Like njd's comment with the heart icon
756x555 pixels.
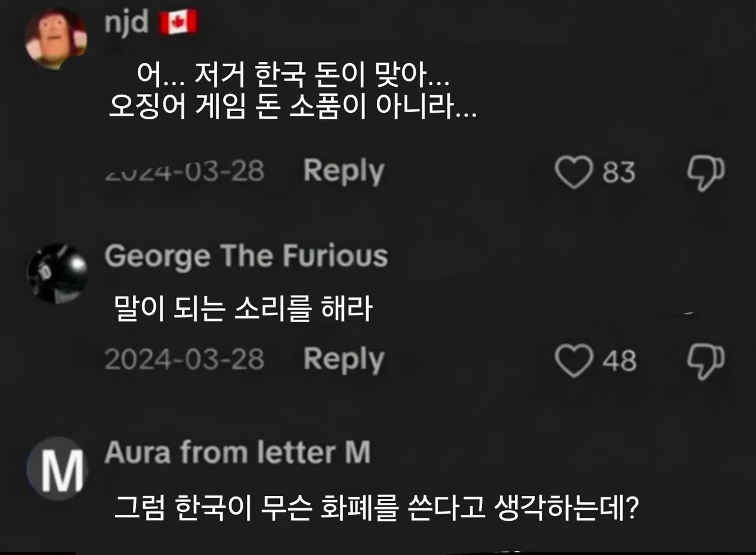573,172
